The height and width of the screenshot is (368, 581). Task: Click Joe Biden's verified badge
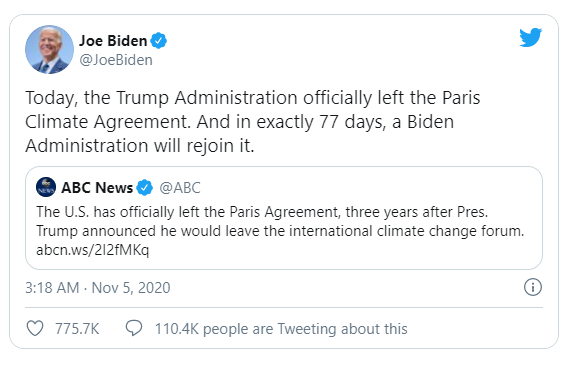coord(159,40)
